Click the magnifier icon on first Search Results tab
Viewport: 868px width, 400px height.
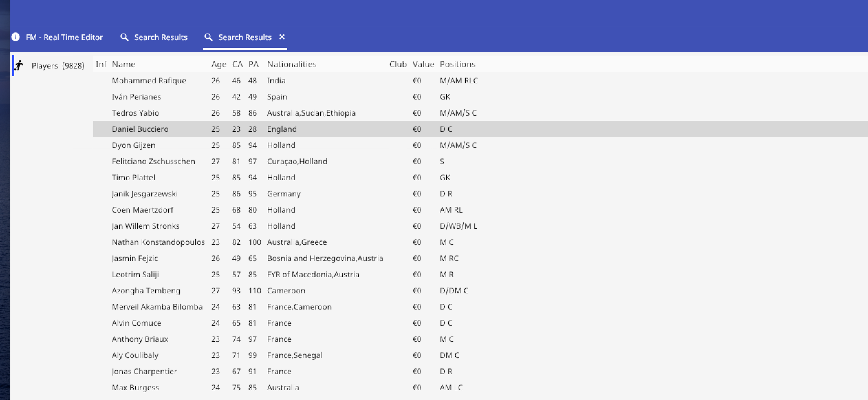(x=124, y=37)
